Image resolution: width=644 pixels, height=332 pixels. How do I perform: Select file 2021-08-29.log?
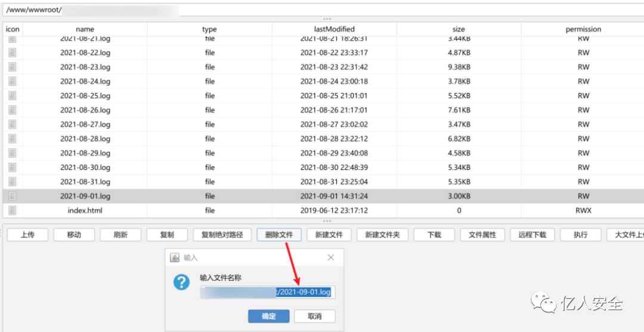coord(85,153)
